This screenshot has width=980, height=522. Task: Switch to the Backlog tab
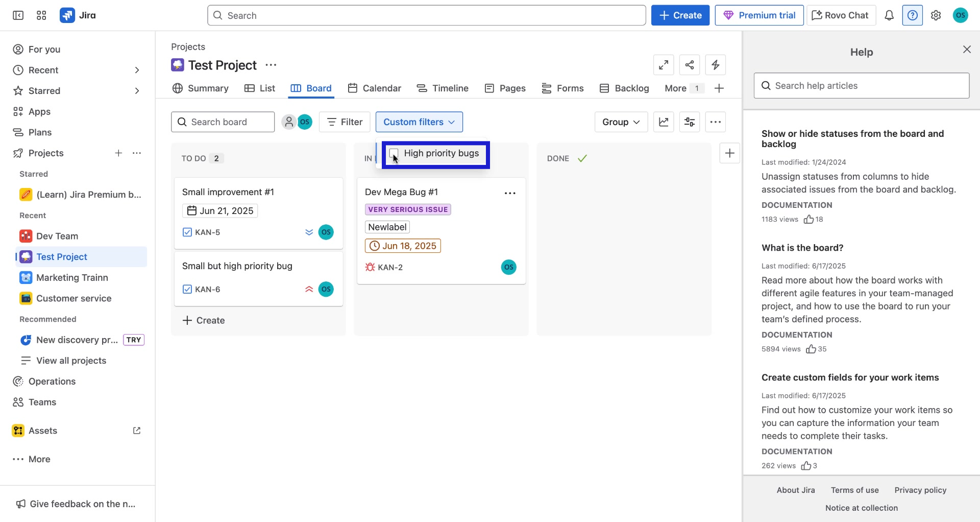(624, 88)
